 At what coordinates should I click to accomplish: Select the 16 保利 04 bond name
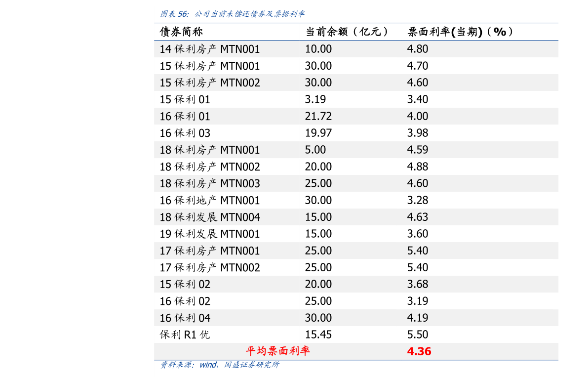185,318
